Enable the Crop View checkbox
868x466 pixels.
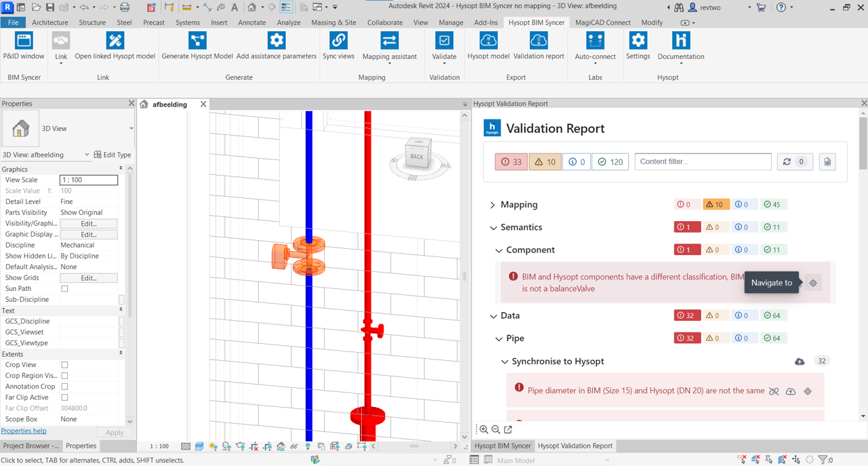point(65,365)
